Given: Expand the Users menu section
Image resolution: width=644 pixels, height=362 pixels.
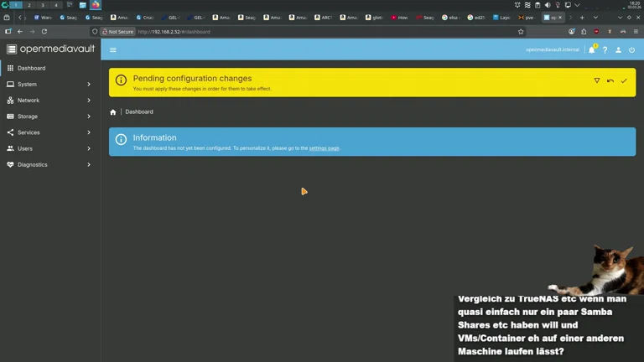Looking at the screenshot, I should 49,148.
